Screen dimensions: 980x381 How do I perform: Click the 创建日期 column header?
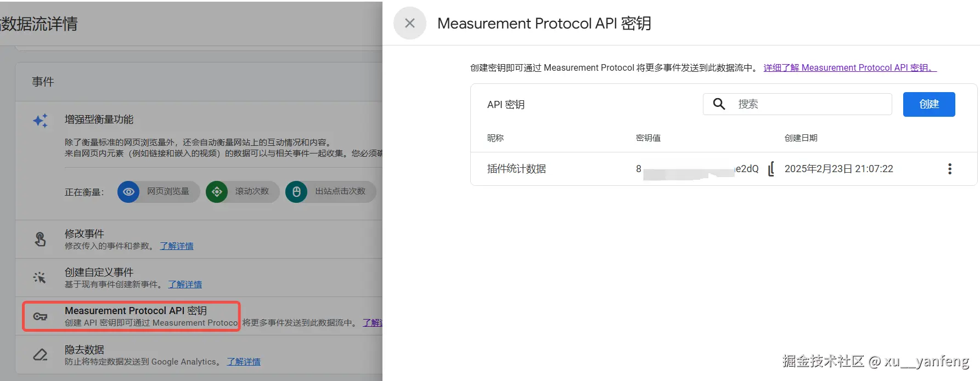tap(801, 138)
